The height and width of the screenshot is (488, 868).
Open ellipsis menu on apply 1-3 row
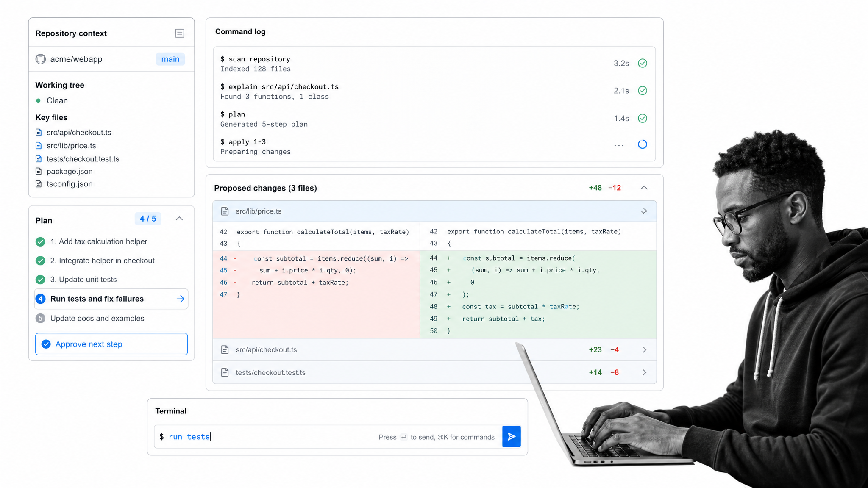(619, 145)
